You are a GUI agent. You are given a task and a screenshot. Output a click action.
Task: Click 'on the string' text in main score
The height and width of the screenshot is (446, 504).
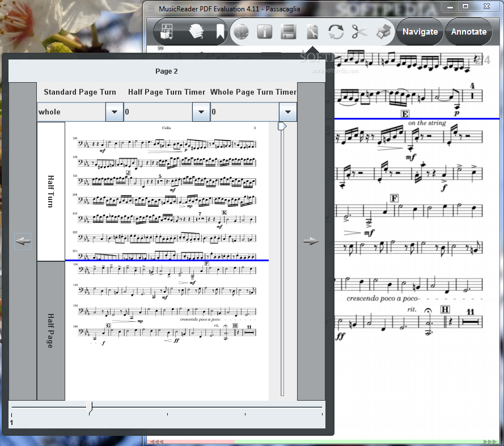427,123
